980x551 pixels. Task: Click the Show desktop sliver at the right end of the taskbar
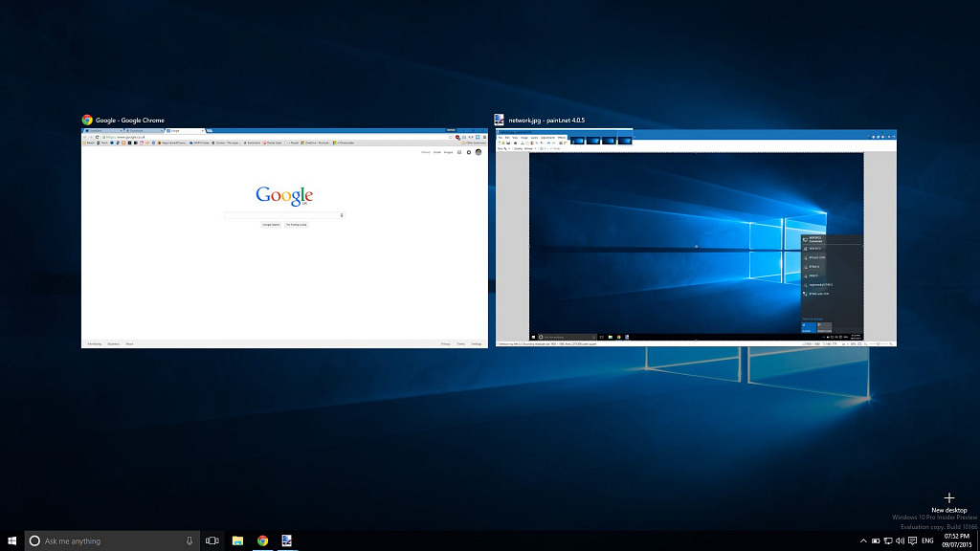977,541
